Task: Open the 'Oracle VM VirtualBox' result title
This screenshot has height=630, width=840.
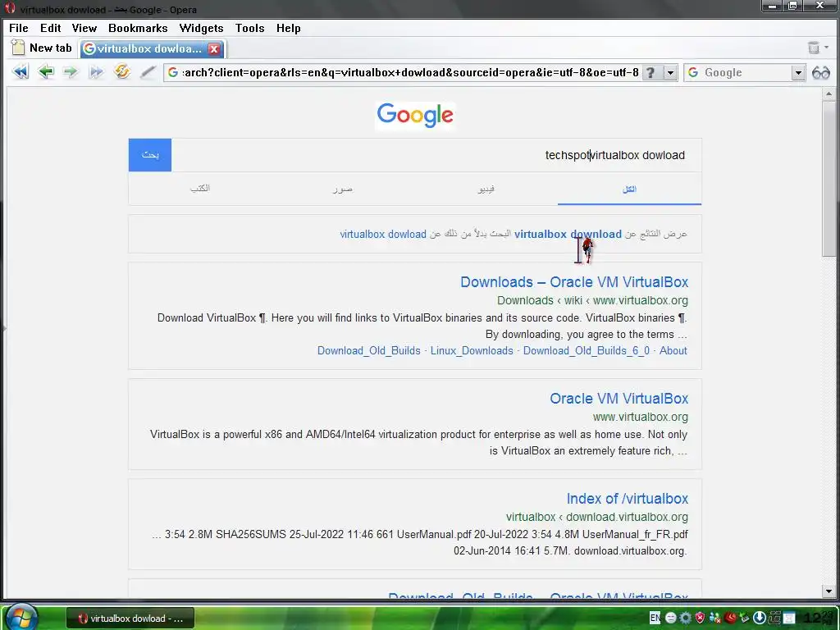Action: click(619, 398)
